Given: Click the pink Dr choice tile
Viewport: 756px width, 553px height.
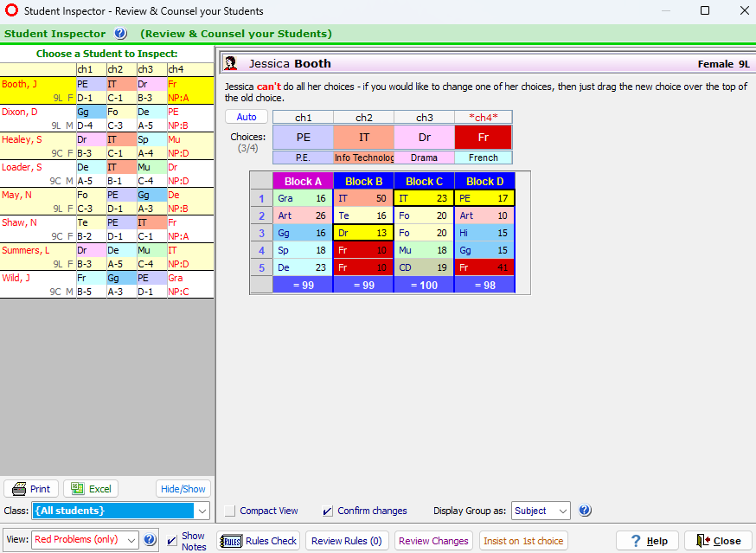Looking at the screenshot, I should [x=425, y=138].
